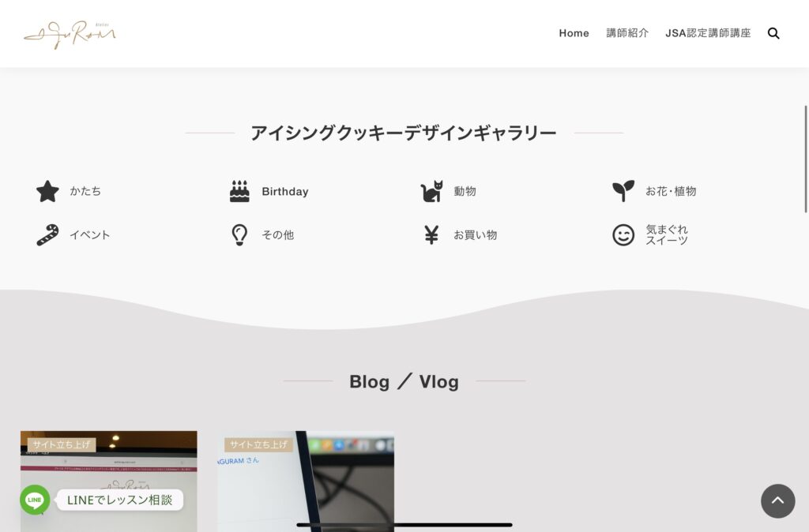809x532 pixels.
Task: Click the green LINE chat icon
Action: [x=35, y=500]
